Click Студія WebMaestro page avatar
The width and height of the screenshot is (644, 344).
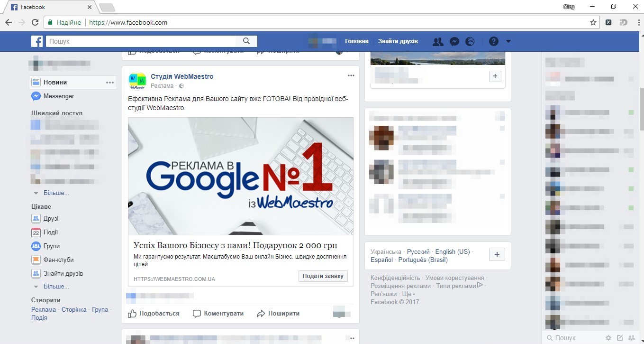point(137,81)
